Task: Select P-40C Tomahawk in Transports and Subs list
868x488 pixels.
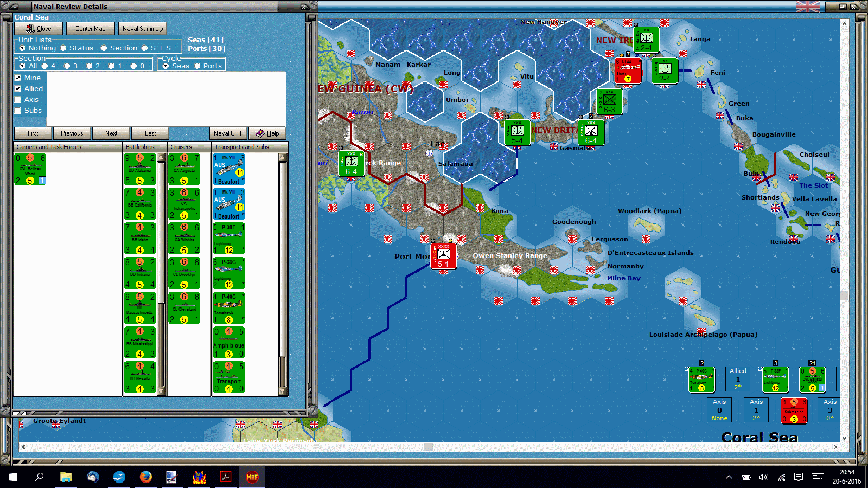Action: [x=228, y=308]
